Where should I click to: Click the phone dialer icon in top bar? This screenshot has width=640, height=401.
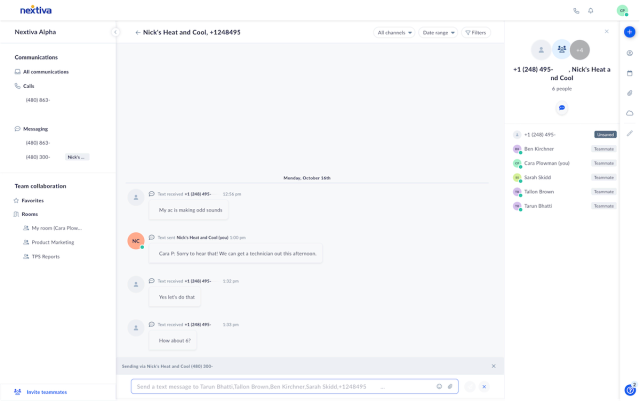coord(576,11)
